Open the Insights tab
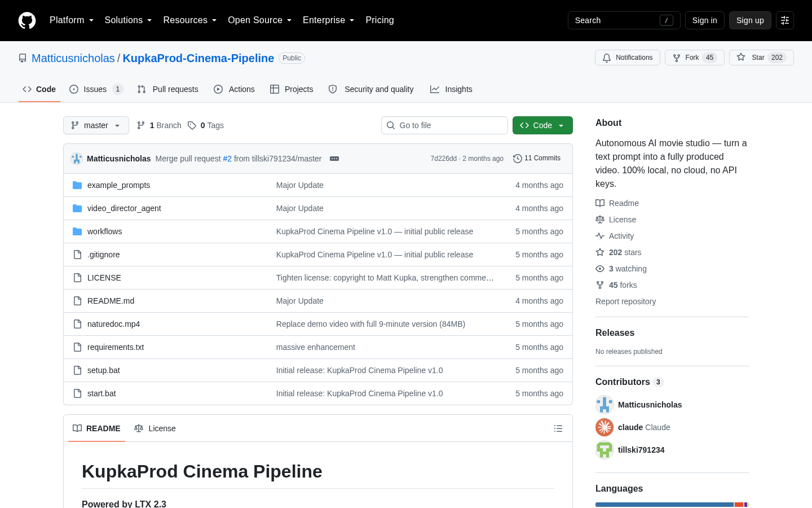The image size is (812, 508). coord(451,89)
